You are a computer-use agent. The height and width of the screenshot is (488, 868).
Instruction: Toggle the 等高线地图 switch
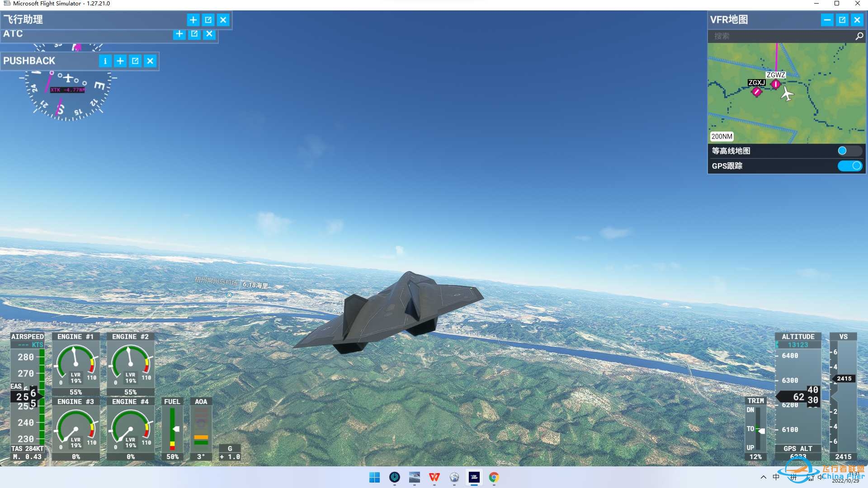849,151
